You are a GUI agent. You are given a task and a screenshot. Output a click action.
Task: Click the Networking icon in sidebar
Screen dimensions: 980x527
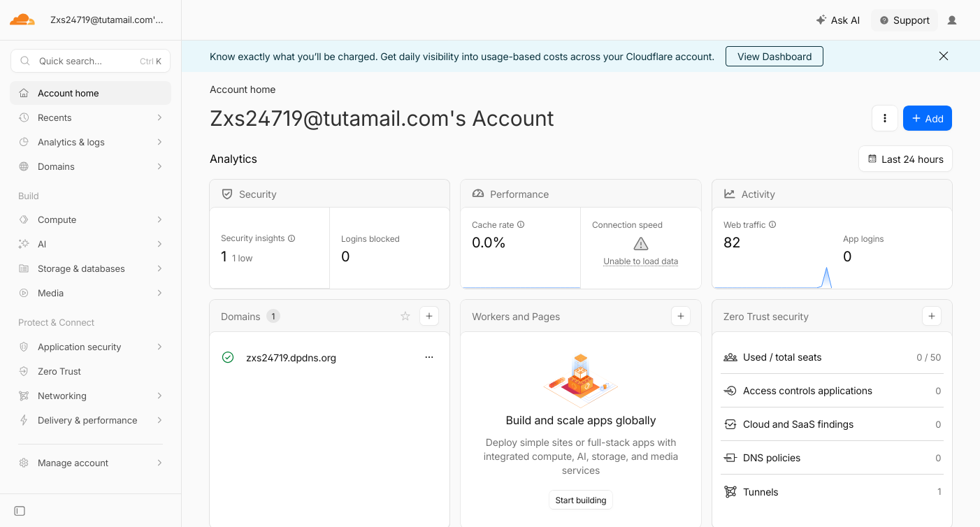[x=24, y=396]
